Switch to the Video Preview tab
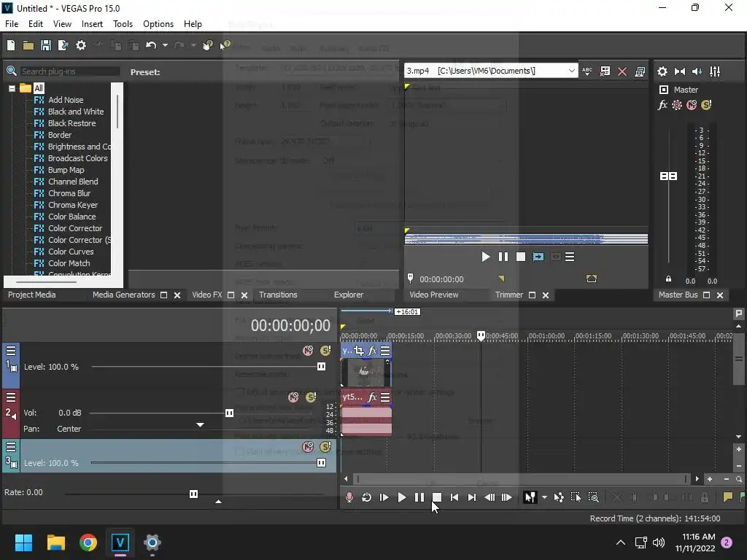The width and height of the screenshot is (747, 560). click(433, 295)
